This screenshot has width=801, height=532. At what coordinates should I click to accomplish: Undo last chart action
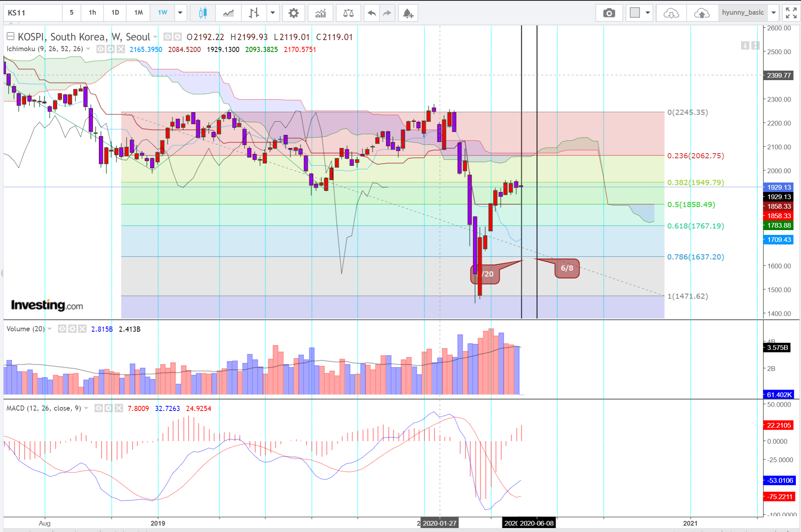(372, 13)
